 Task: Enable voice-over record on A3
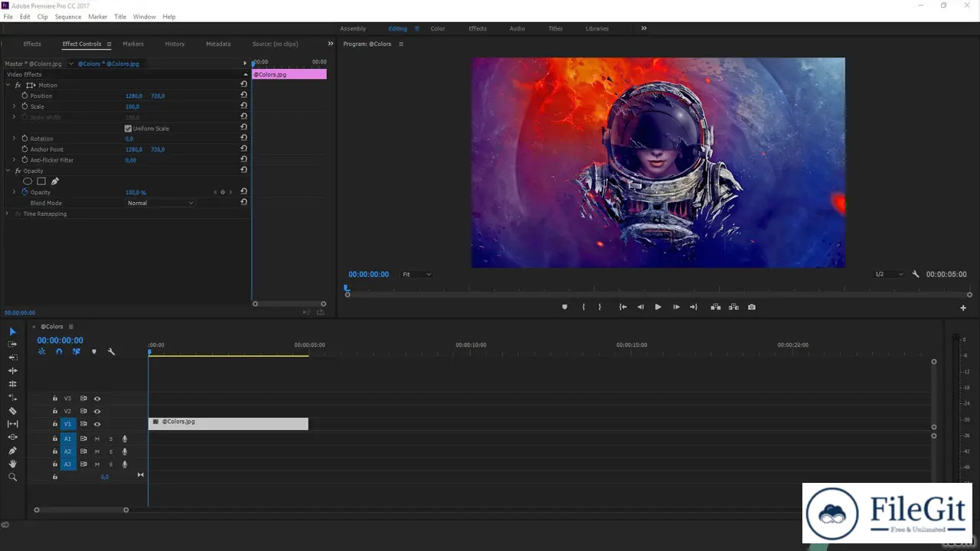125,465
